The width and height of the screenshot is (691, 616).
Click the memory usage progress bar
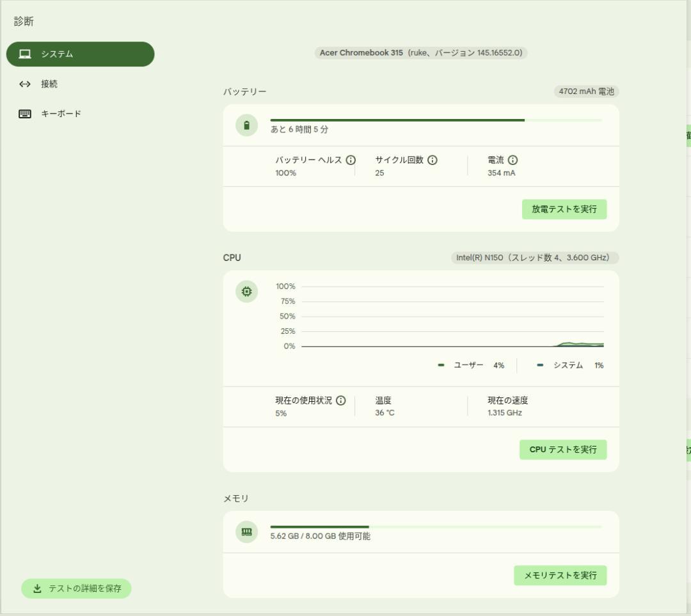436,526
